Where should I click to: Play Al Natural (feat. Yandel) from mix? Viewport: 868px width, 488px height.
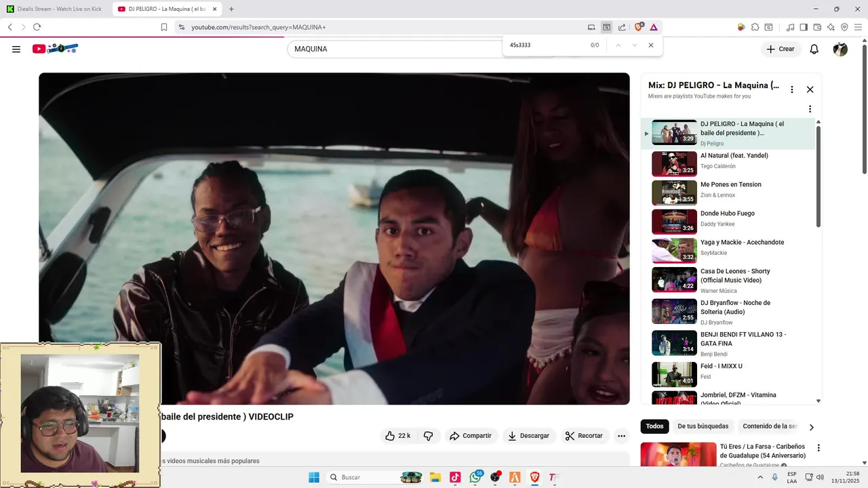[729, 163]
